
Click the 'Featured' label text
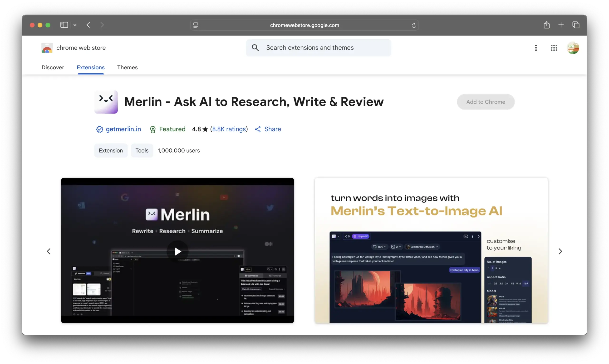172,129
